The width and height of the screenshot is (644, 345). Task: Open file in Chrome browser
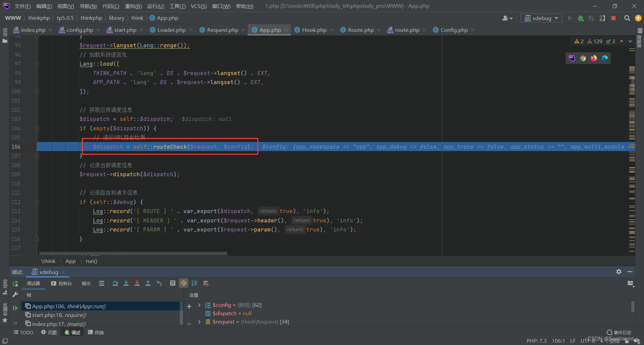click(x=583, y=58)
